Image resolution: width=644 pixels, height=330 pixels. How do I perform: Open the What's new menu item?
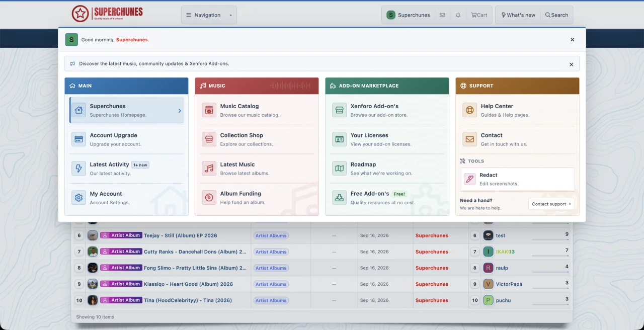click(518, 15)
